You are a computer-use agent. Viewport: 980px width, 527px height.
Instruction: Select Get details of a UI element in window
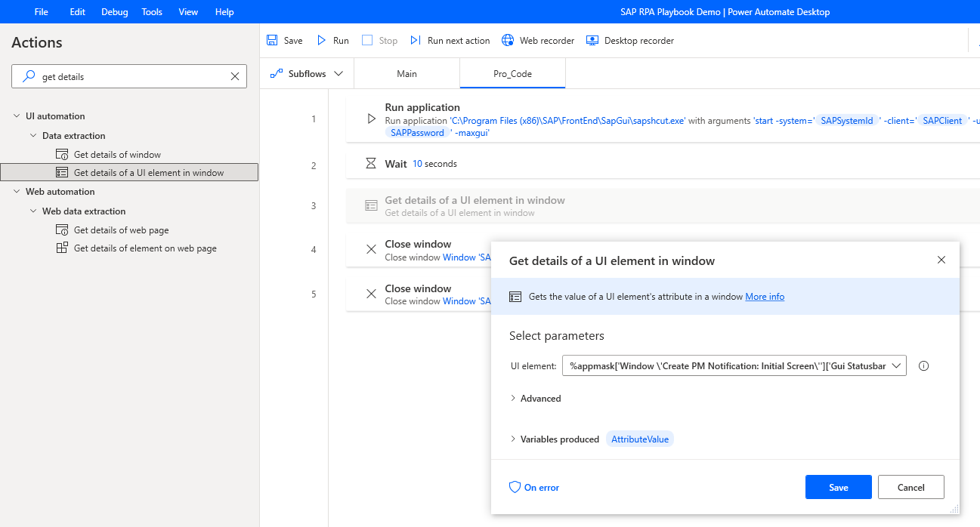pyautogui.click(x=129, y=172)
